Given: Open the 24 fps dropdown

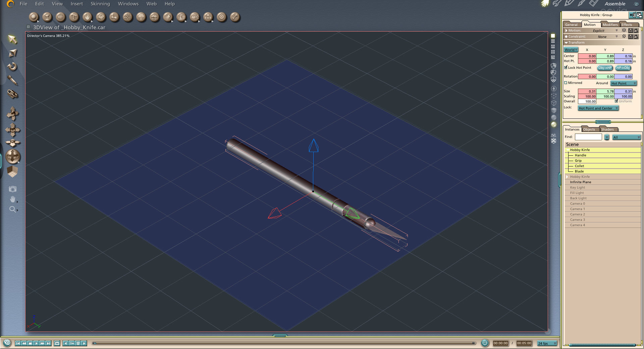Looking at the screenshot, I should [547, 343].
